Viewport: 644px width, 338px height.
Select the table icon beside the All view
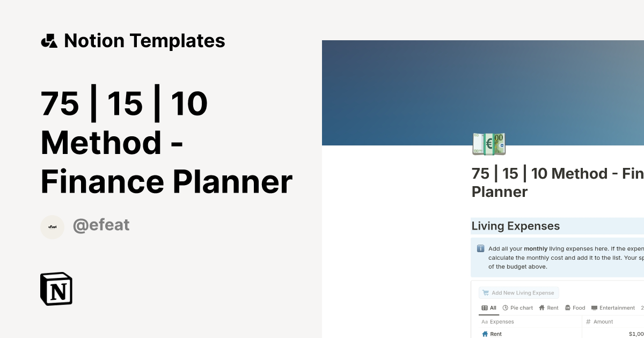(x=485, y=307)
